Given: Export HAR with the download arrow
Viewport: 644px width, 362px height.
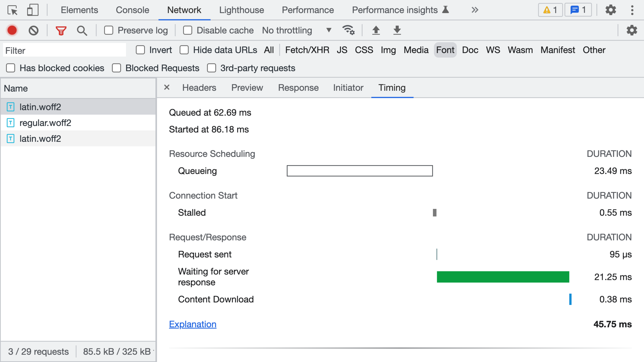Looking at the screenshot, I should (x=397, y=30).
